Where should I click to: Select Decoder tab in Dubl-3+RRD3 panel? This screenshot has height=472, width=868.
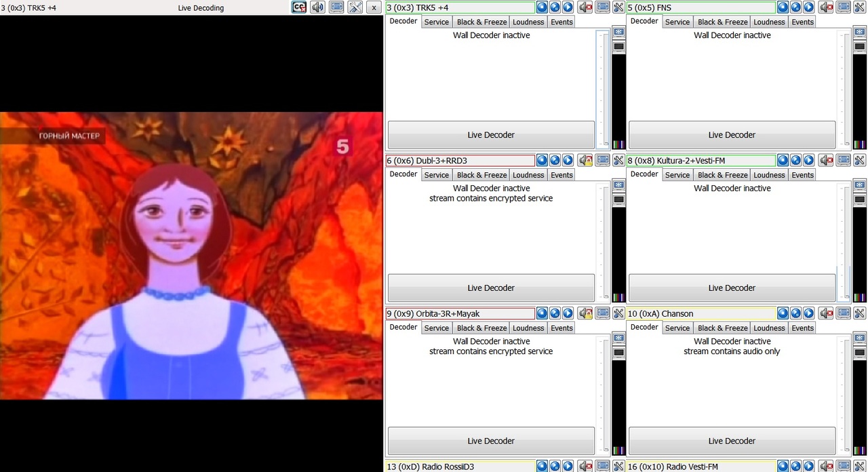pos(403,174)
